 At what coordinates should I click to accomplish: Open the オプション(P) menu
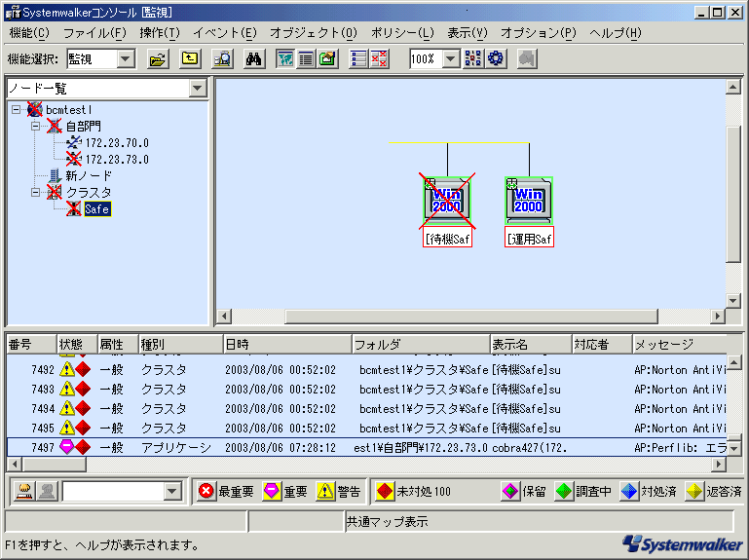tap(539, 33)
